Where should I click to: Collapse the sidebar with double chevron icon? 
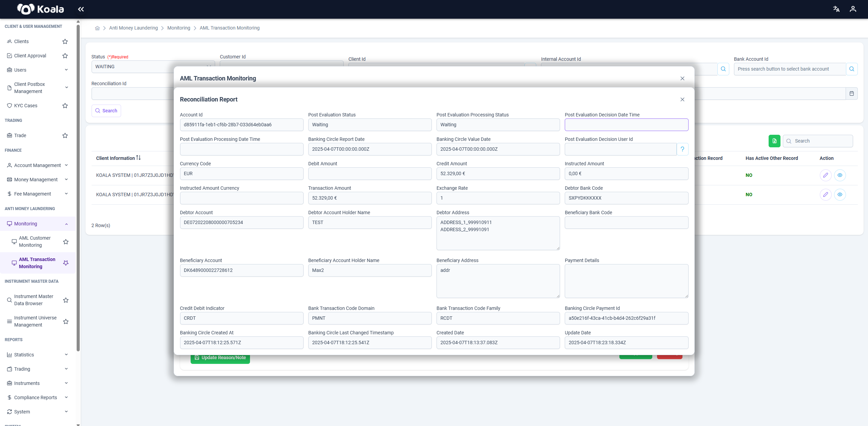click(x=81, y=9)
